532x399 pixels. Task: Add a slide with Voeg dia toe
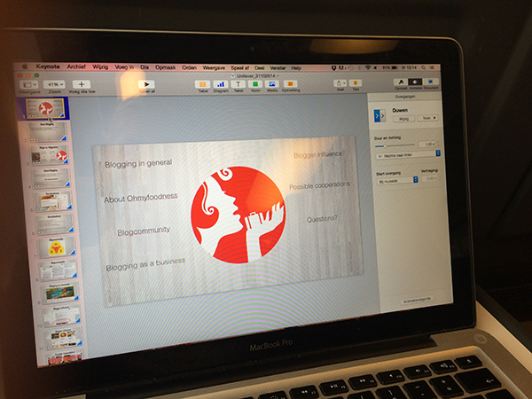(82, 84)
